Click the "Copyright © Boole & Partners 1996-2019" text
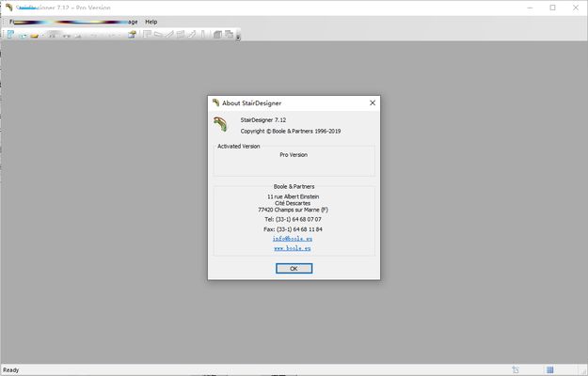 [x=291, y=131]
